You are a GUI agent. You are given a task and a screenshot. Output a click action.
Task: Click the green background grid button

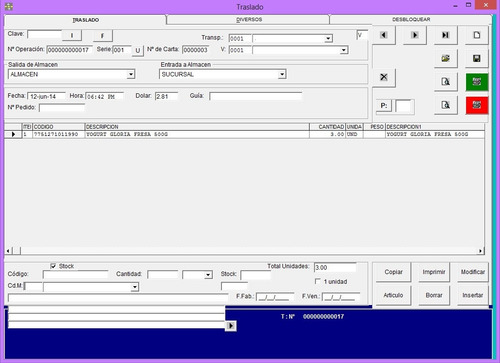point(477,82)
